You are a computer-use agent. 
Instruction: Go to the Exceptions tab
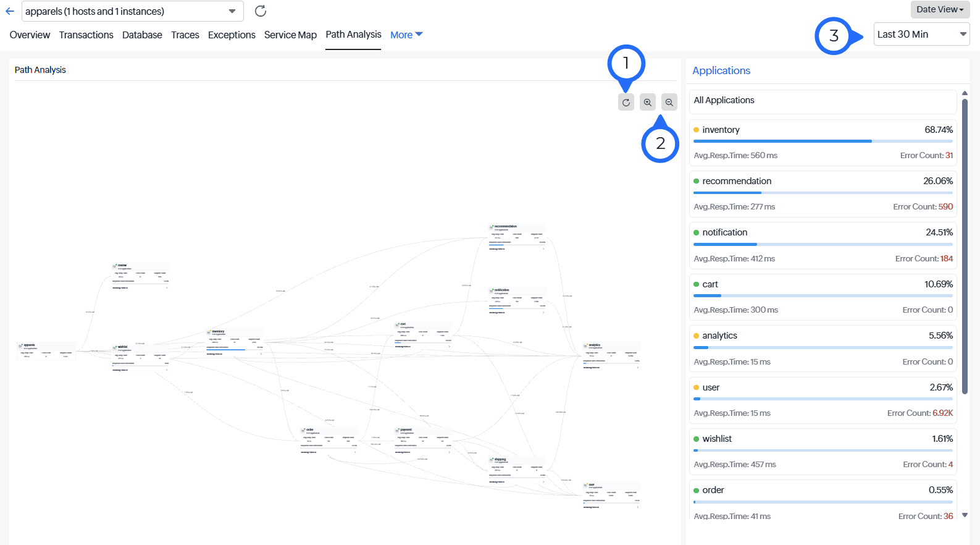[x=232, y=35]
